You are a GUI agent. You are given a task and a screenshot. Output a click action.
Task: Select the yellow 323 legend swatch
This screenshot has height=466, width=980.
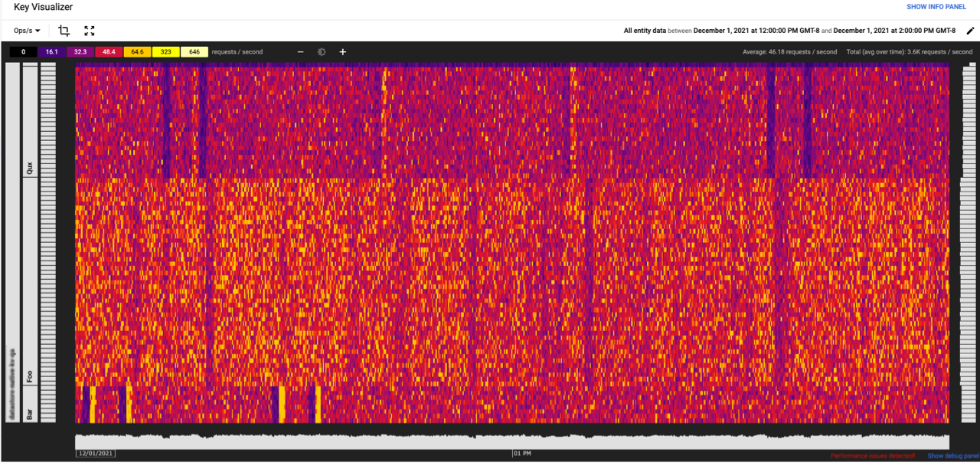(165, 51)
